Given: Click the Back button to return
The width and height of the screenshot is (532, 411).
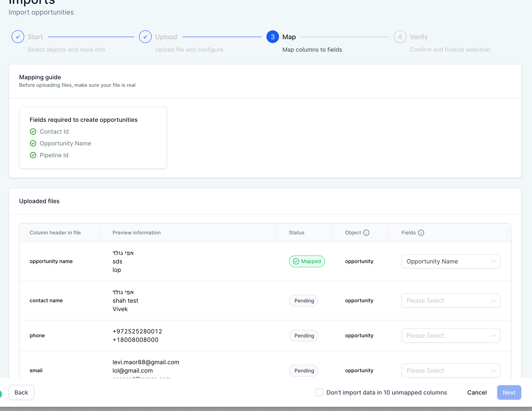Looking at the screenshot, I should click(x=21, y=392).
